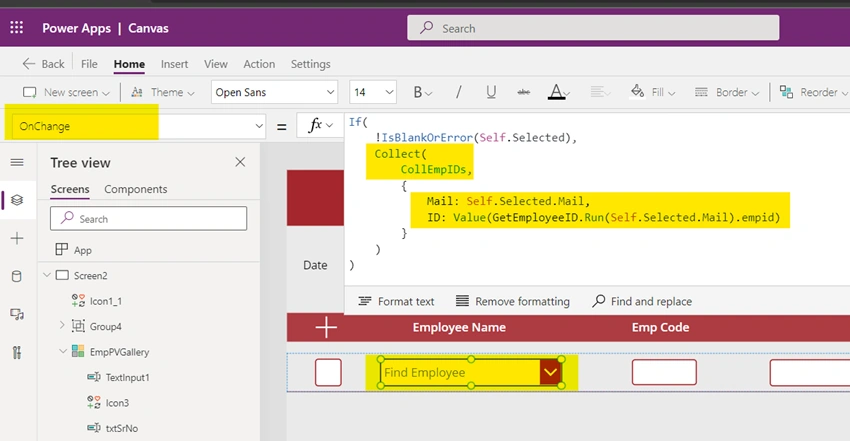Screen dimensions: 850x441
Task: Select txtSrNo in the tree
Action: [121, 428]
